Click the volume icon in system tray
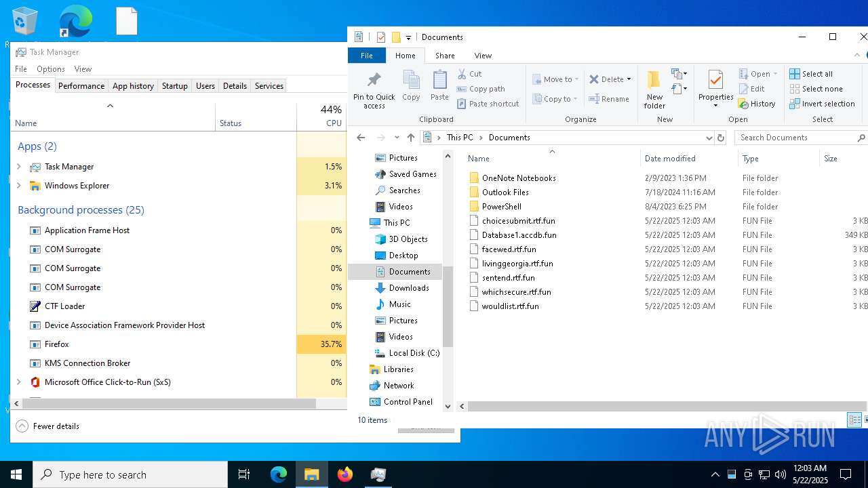The height and width of the screenshot is (488, 868). pos(781,474)
